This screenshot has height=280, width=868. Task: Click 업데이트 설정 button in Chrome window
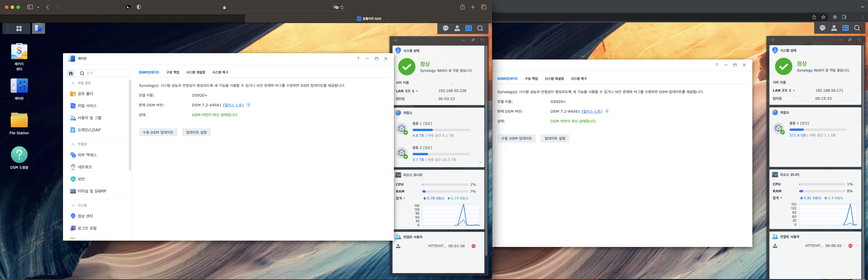click(x=555, y=138)
